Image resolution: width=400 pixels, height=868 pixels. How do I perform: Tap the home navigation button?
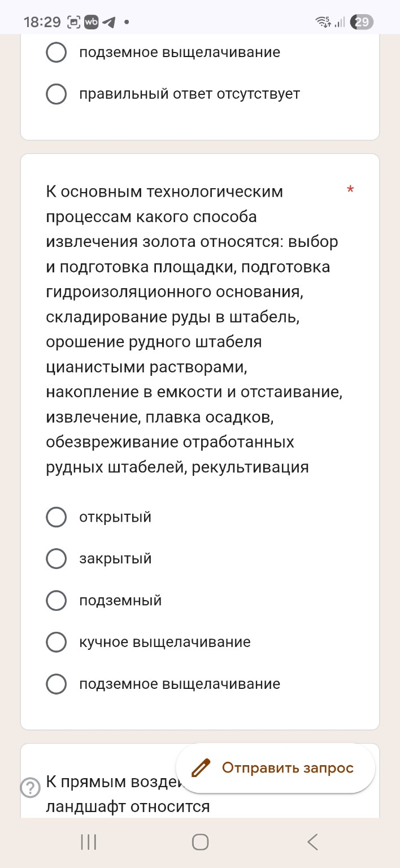point(200,842)
